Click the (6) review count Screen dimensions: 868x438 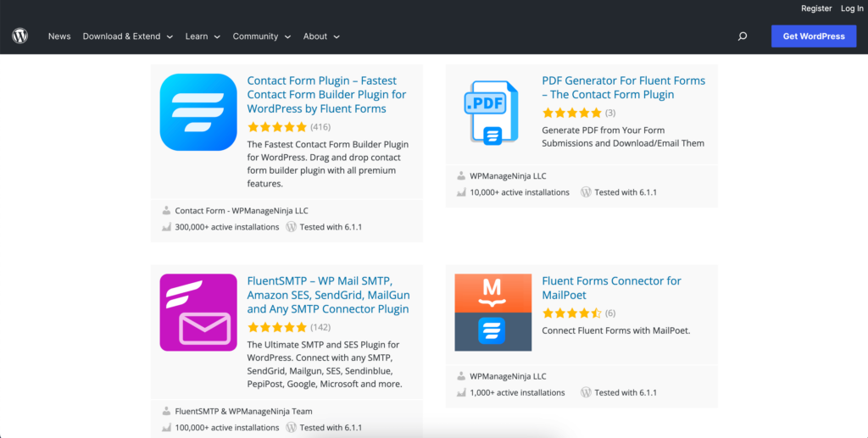(x=610, y=313)
